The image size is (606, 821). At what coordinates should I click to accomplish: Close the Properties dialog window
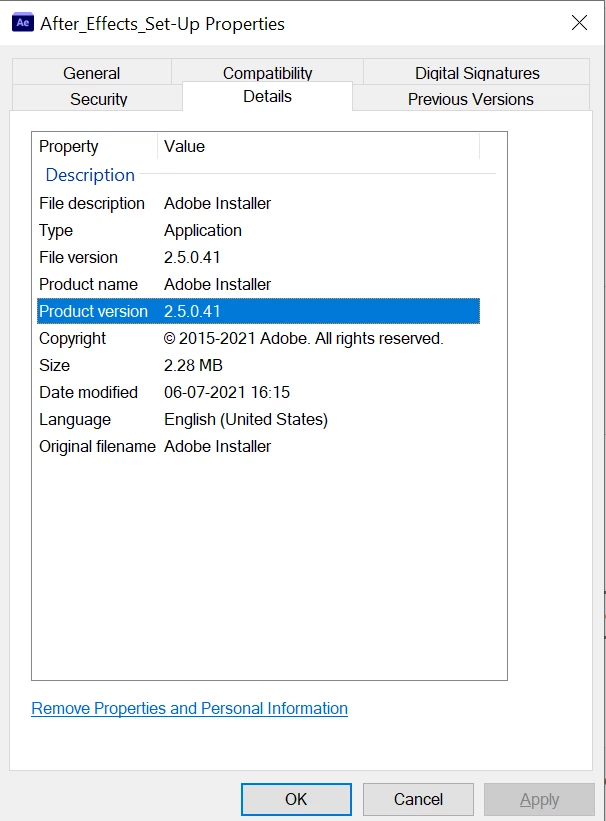click(x=579, y=23)
